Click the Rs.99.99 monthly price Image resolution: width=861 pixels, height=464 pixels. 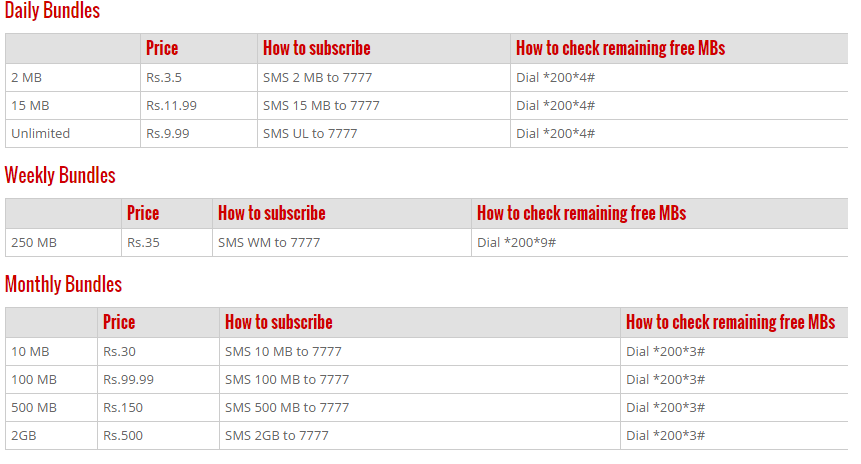tap(159, 379)
